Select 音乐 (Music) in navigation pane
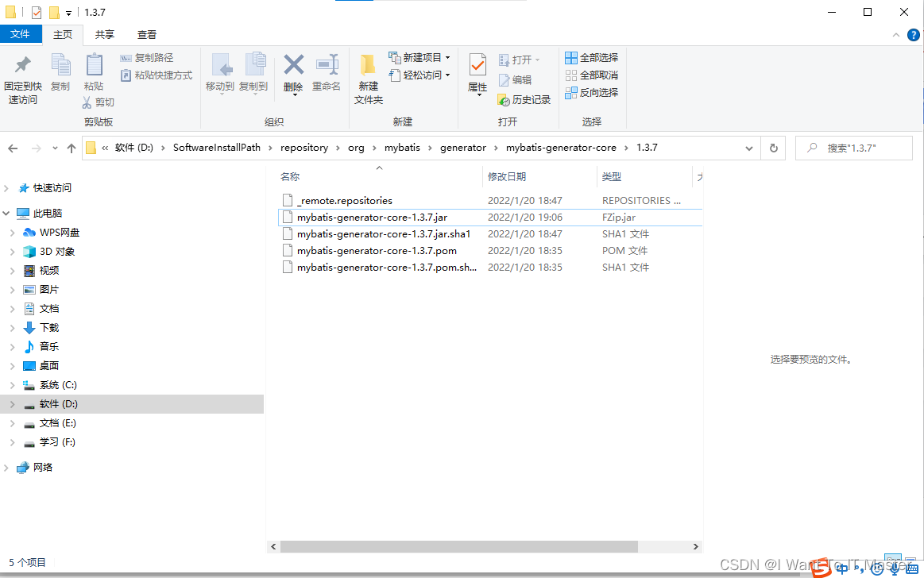 49,347
